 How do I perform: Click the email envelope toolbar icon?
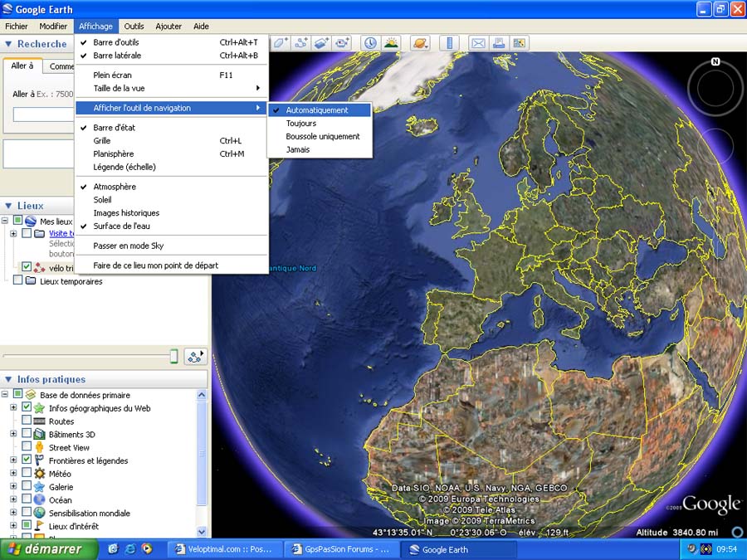[x=479, y=43]
